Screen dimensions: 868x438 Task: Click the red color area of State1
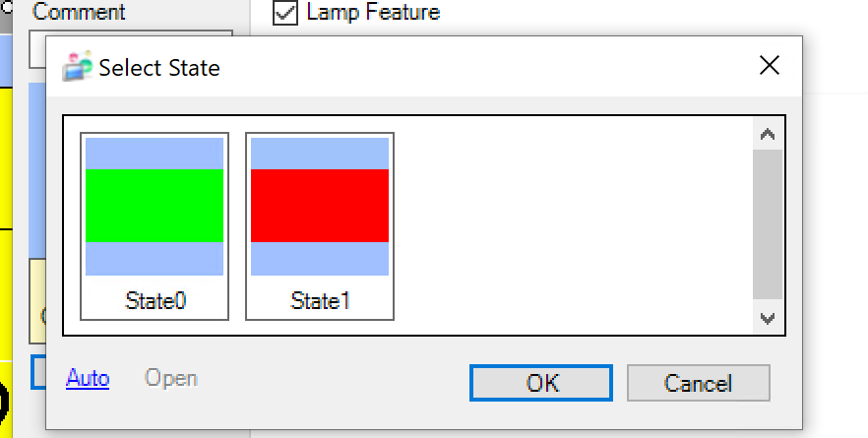point(320,205)
